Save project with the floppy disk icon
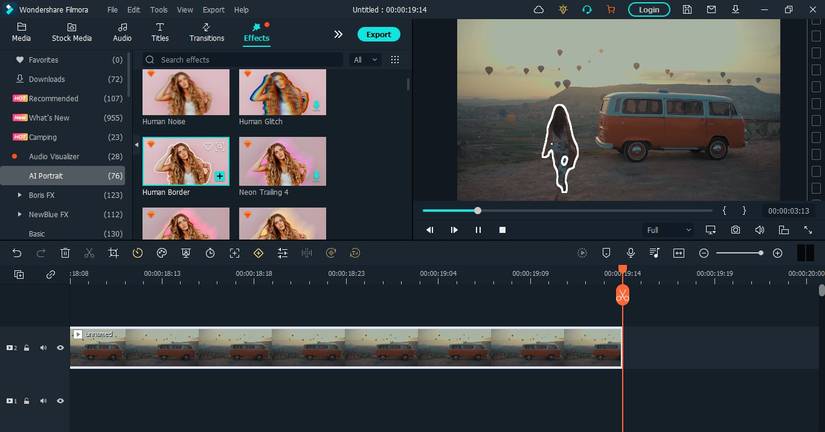 687,9
